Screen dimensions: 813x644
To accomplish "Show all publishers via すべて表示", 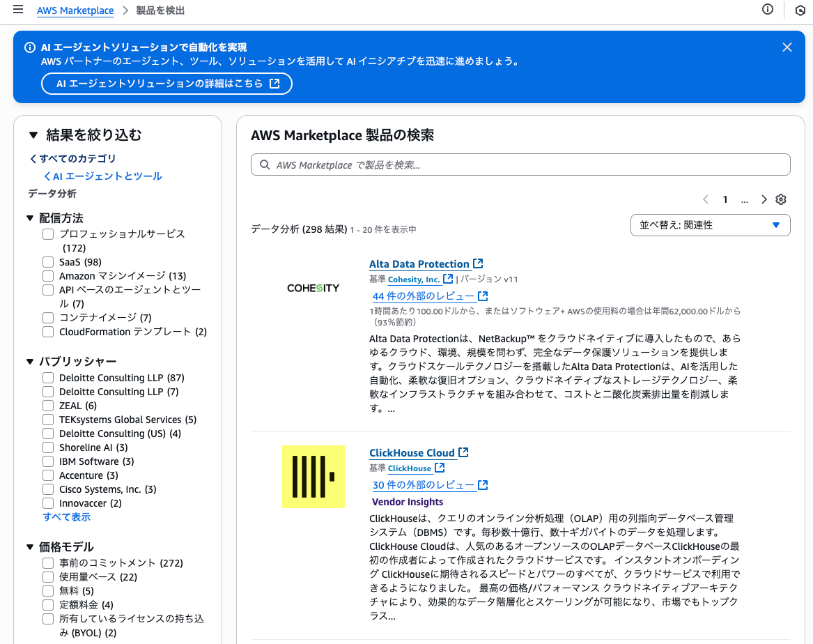I will (66, 517).
